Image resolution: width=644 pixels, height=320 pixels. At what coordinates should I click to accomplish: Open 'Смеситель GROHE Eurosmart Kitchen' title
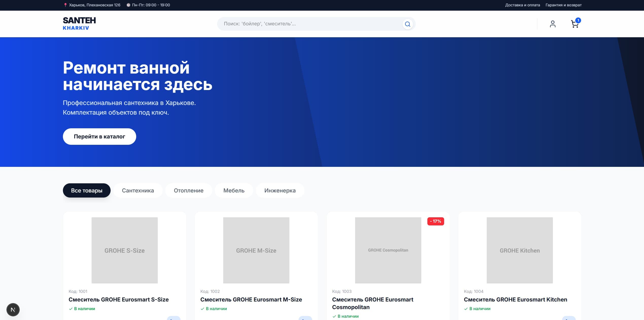[x=515, y=299]
